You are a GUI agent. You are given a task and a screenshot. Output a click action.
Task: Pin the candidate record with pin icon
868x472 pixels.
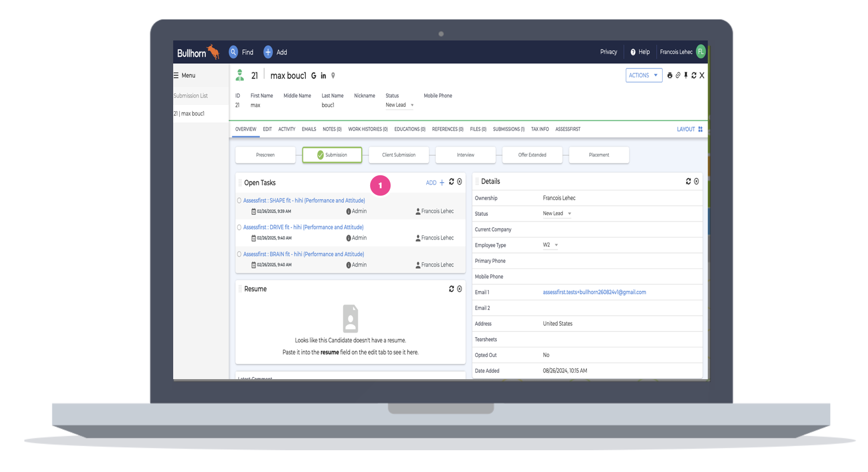(x=685, y=76)
